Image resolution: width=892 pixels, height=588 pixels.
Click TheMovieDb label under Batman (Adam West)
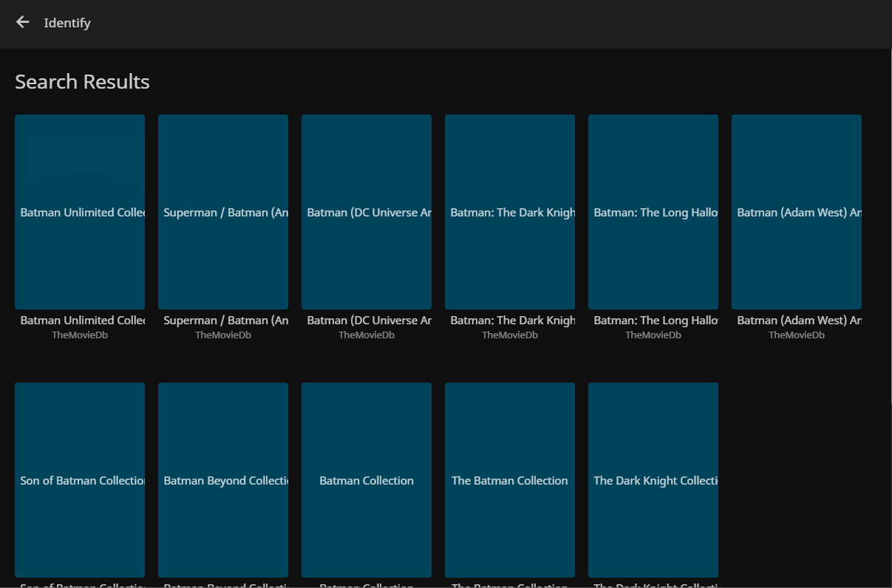tap(797, 335)
